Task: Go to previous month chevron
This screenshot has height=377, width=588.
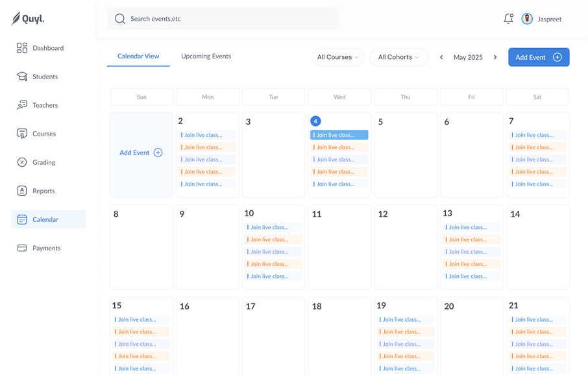Action: [441, 57]
